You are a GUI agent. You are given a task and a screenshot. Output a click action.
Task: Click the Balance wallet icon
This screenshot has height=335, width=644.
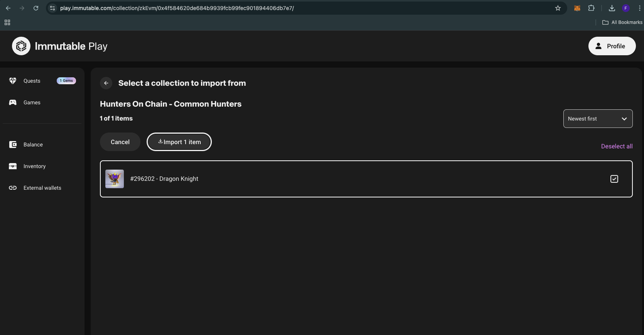coord(13,145)
